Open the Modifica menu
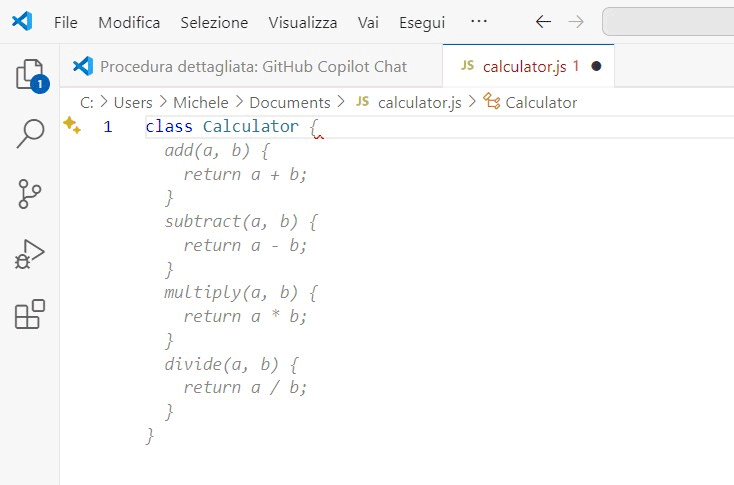Screen dimensions: 734x485 click(129, 22)
